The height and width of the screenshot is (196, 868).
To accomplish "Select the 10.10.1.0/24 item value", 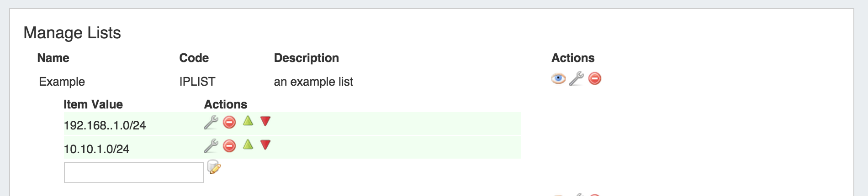I will click(x=96, y=149).
